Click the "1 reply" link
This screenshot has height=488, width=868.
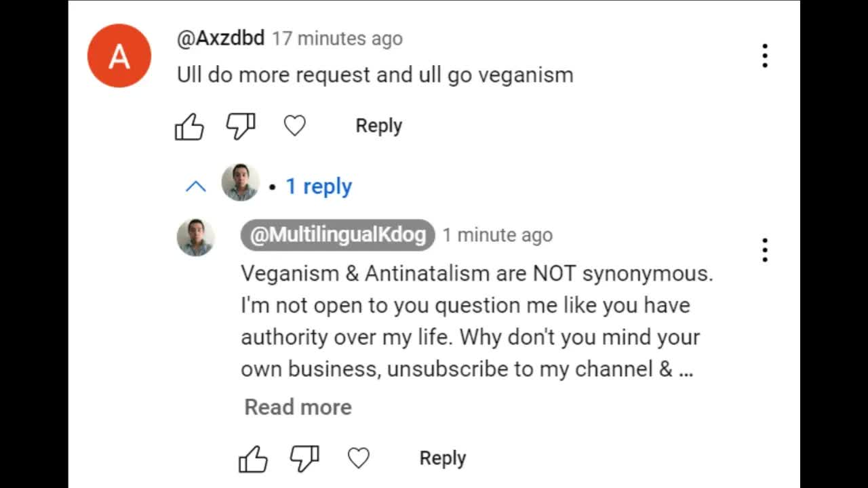[x=319, y=186]
